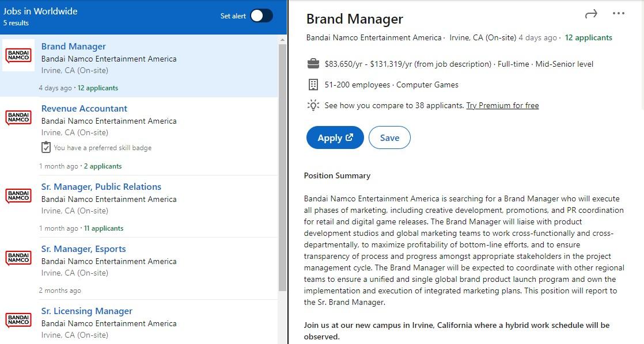Toggle the Set alert switch
The width and height of the screenshot is (644, 344).
261,16
